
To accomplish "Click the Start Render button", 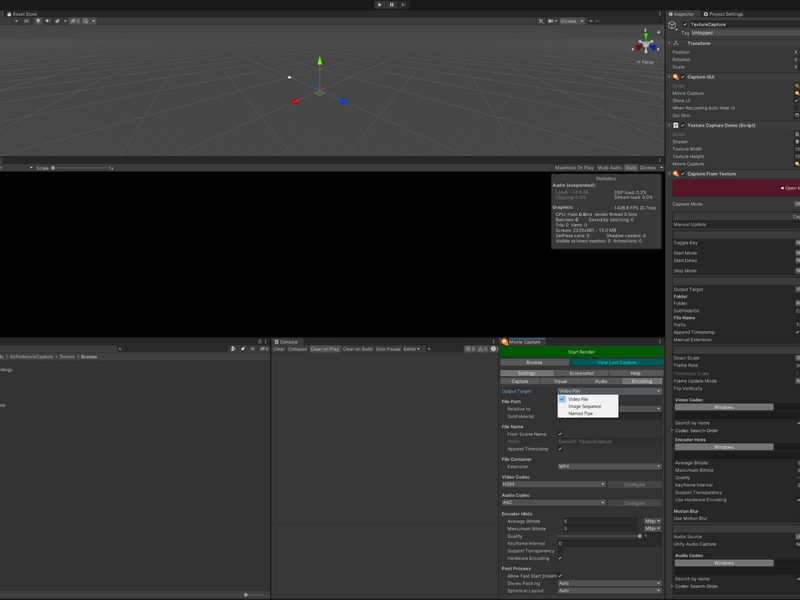I will (581, 352).
